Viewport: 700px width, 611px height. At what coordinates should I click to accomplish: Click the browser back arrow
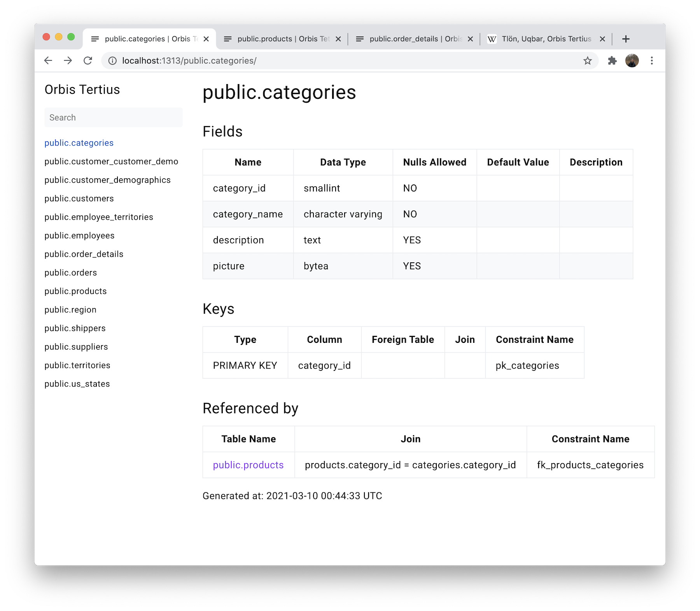click(x=48, y=60)
